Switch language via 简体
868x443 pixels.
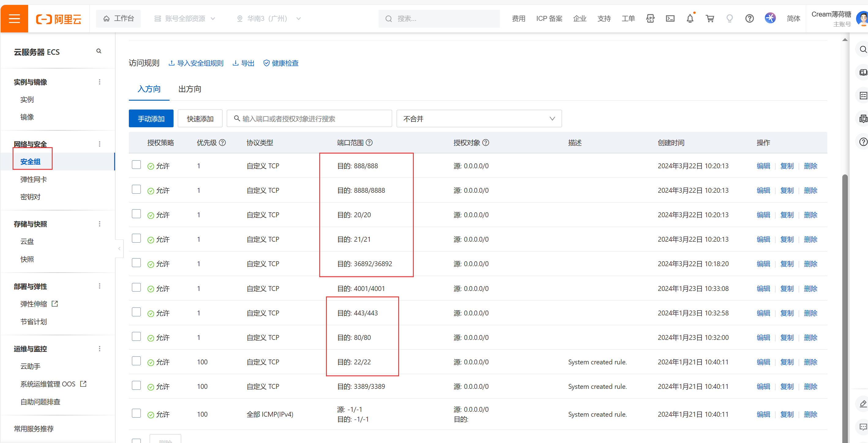(793, 19)
